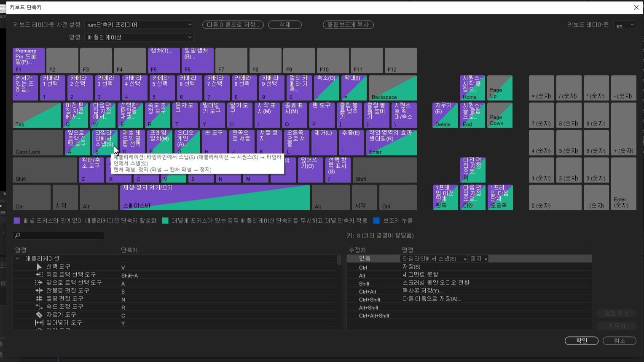Click the green panel shortcut legend swatch
644x362 pixels.
(165, 220)
